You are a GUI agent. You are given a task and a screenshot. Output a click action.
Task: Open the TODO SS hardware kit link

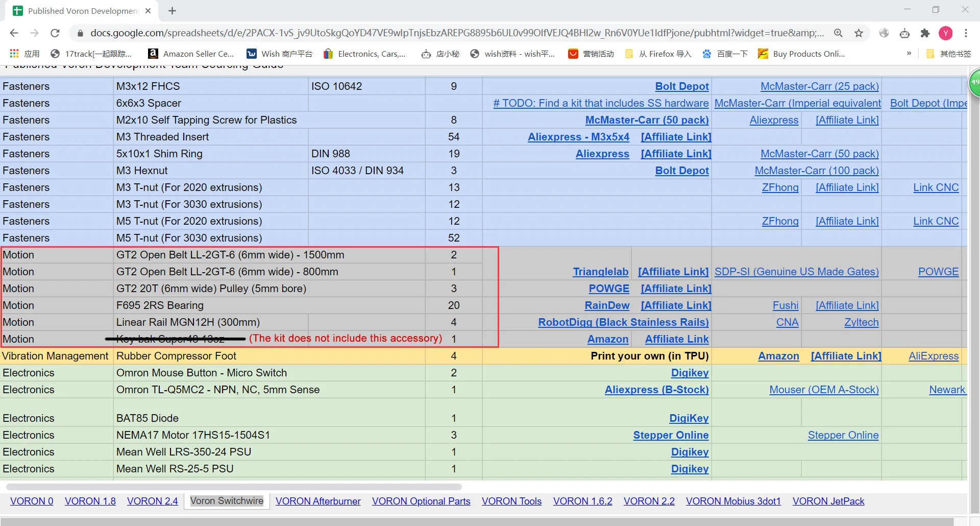coord(601,103)
